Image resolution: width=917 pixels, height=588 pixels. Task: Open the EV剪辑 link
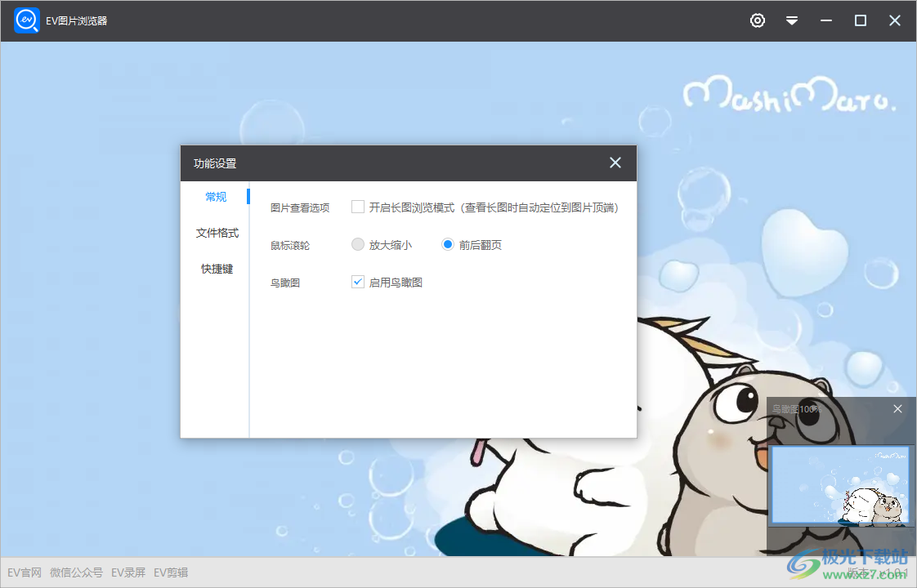(171, 572)
